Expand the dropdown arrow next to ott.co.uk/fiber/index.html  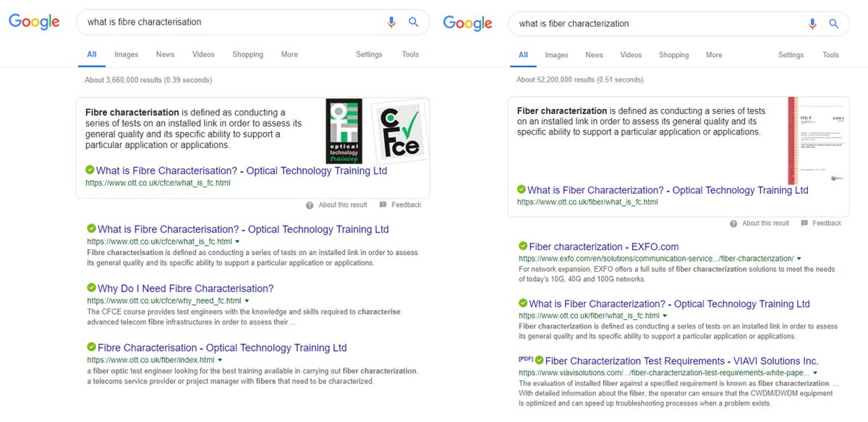coord(220,360)
